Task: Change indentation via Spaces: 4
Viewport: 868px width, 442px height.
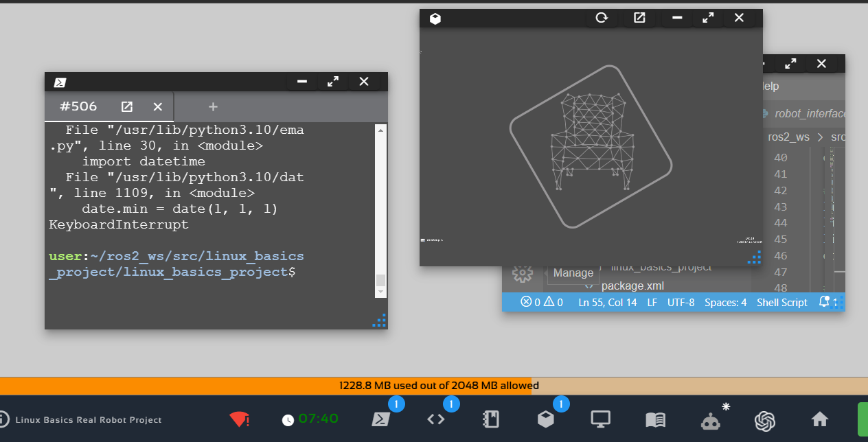Action: point(725,302)
